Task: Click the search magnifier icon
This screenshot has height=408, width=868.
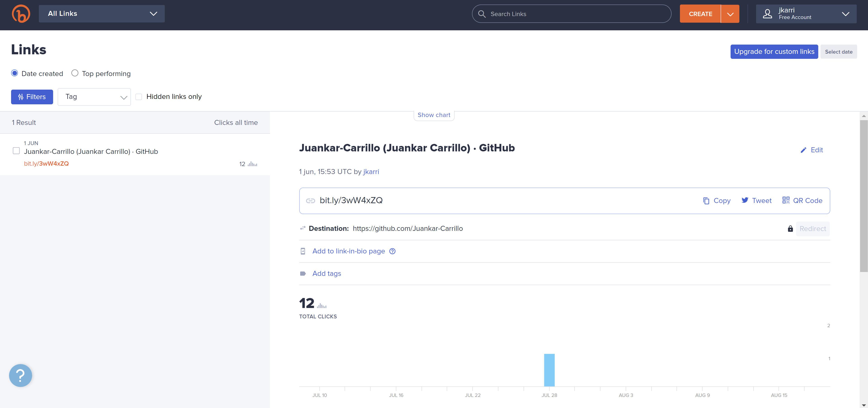Action: [482, 14]
